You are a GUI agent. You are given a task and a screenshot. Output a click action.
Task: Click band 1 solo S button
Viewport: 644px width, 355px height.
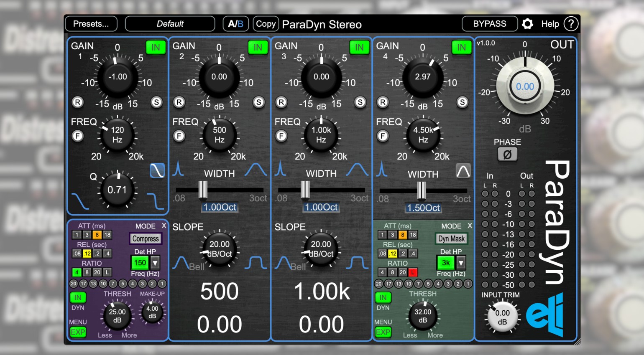[156, 102]
